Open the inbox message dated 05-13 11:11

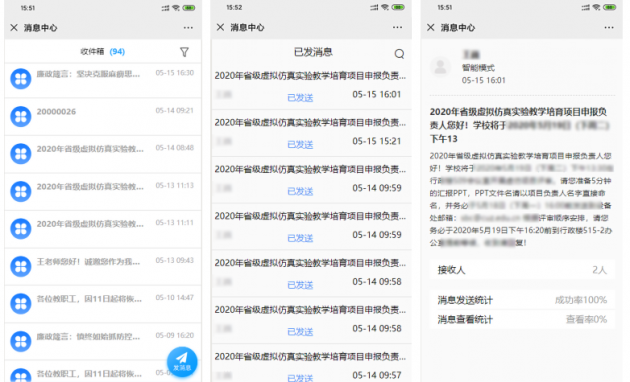click(103, 229)
